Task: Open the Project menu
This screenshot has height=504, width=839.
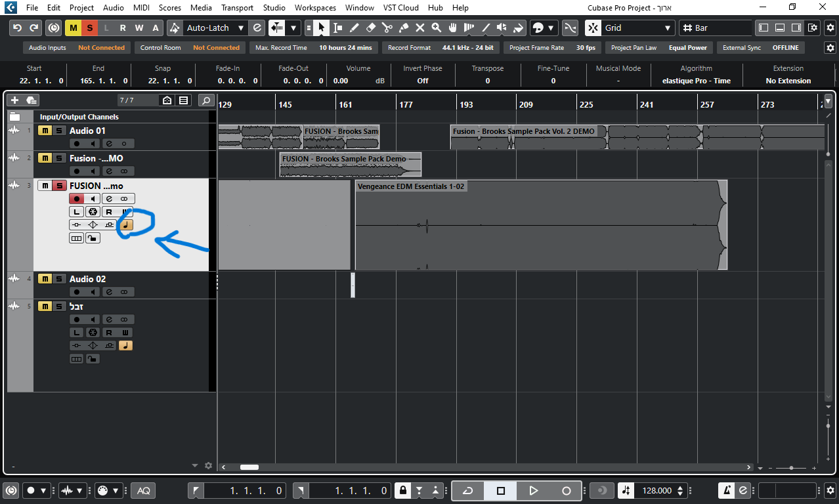Action: click(x=81, y=8)
